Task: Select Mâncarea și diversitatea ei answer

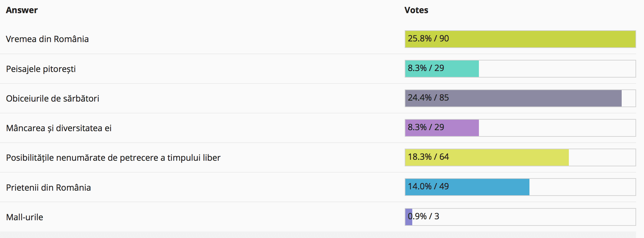Action: click(x=59, y=128)
